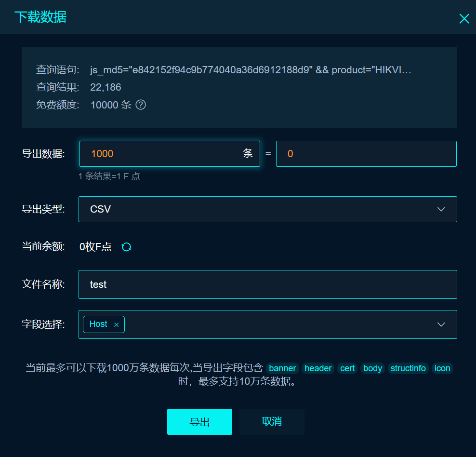Click the body field tag
Screen dimensions: 476x457
372,368
